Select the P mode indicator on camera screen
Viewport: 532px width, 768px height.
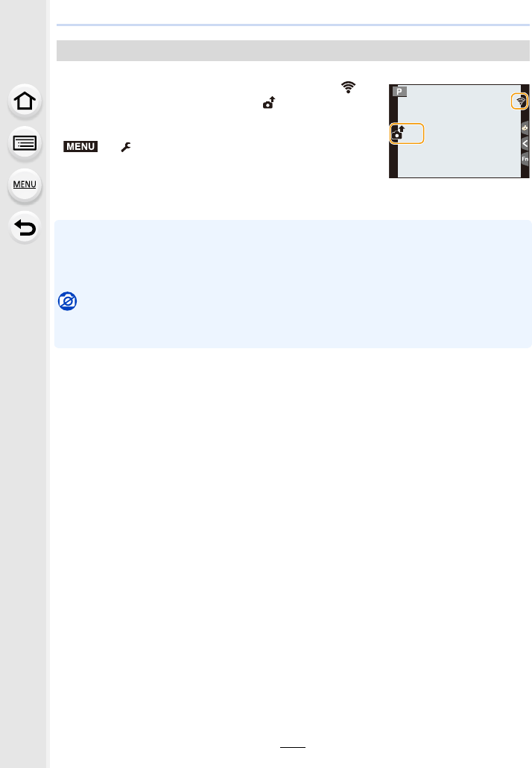tap(399, 92)
